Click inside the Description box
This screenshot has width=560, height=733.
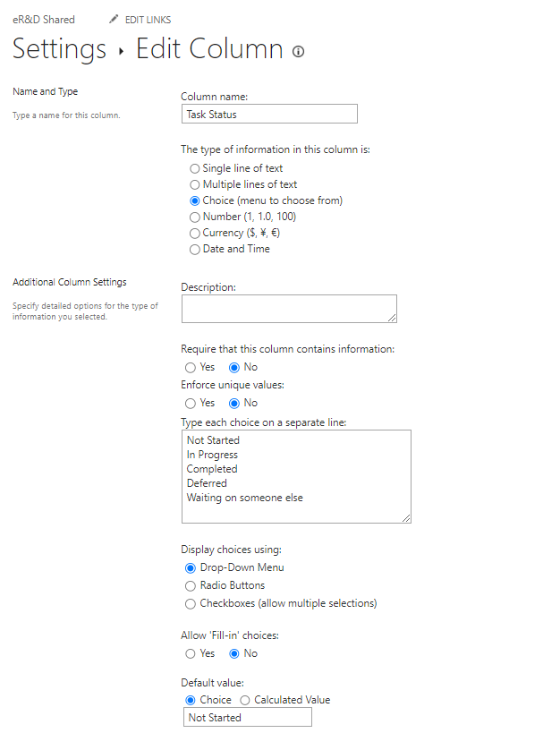(x=288, y=309)
